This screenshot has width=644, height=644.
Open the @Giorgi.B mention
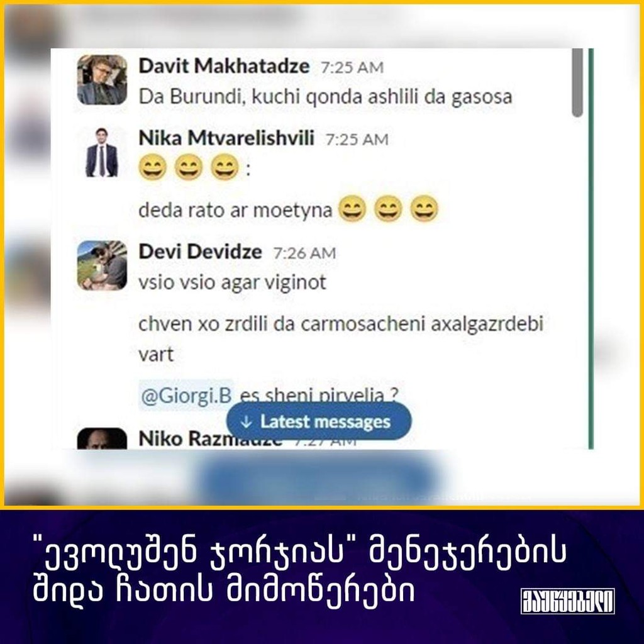[186, 396]
